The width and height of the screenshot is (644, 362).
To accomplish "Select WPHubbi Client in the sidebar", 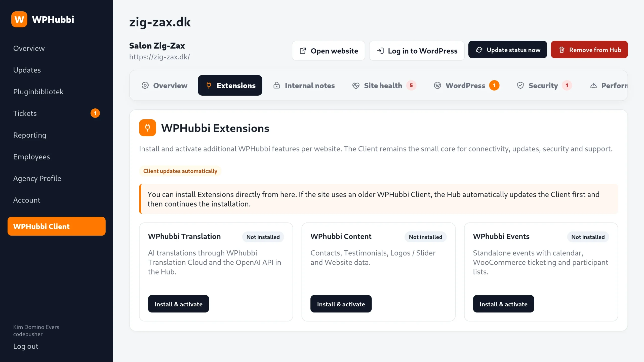I will [56, 226].
